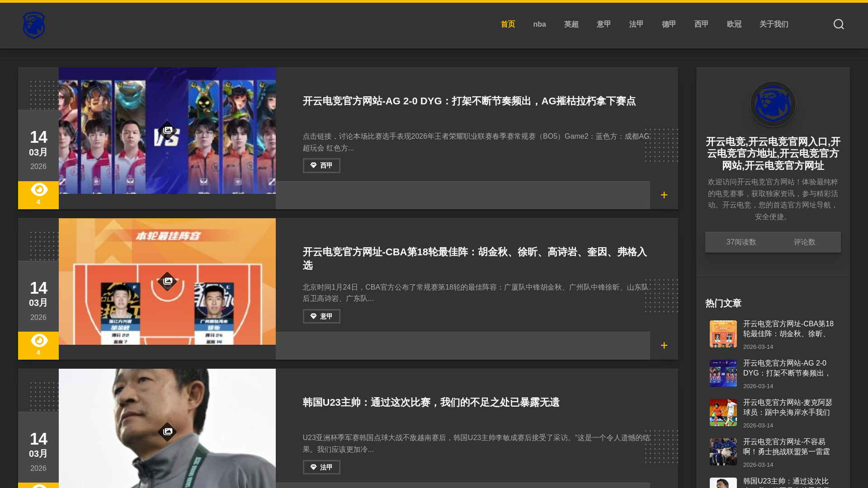Select the 欧冠 navigation item
The image size is (868, 488).
[734, 24]
